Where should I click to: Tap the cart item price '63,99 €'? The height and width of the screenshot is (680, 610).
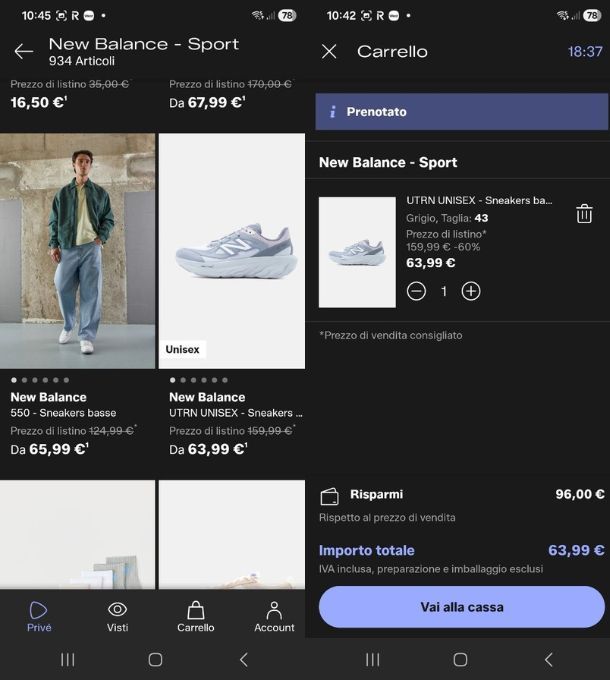click(x=431, y=263)
